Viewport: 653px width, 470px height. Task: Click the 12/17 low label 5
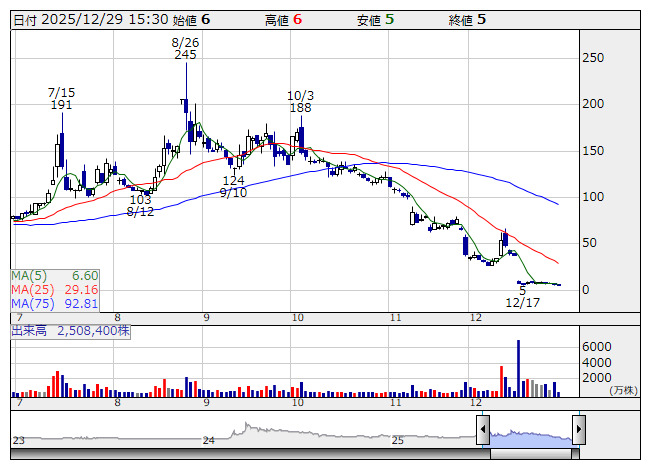(522, 290)
